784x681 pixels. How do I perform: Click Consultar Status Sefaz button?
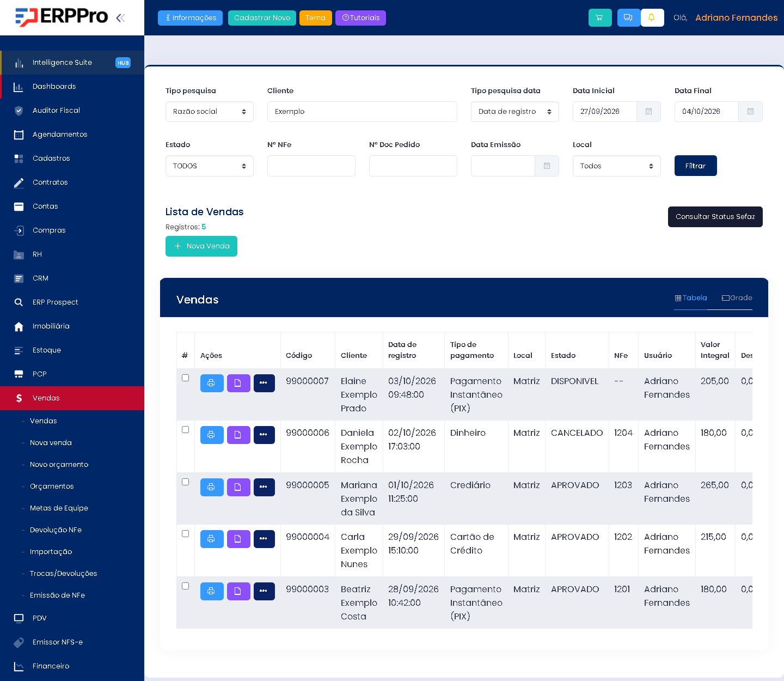[x=715, y=217]
